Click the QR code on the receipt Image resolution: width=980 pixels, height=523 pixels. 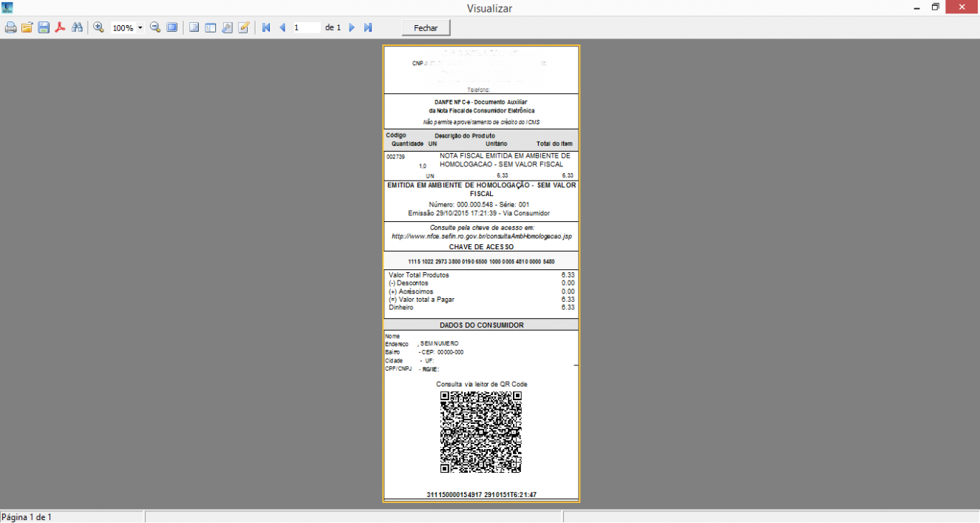(x=481, y=432)
